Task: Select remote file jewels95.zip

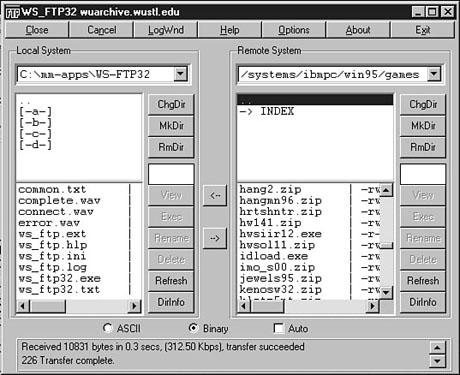Action: 281,279
